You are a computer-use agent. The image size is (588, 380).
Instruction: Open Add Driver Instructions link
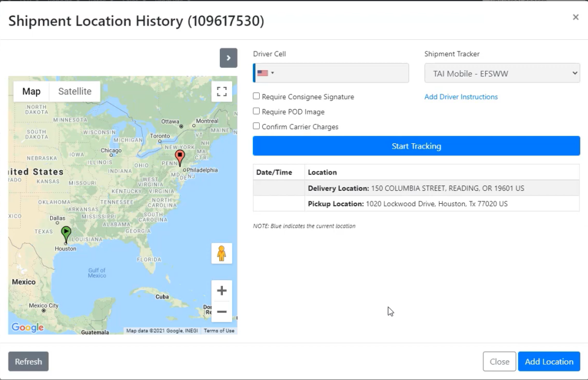tap(461, 97)
